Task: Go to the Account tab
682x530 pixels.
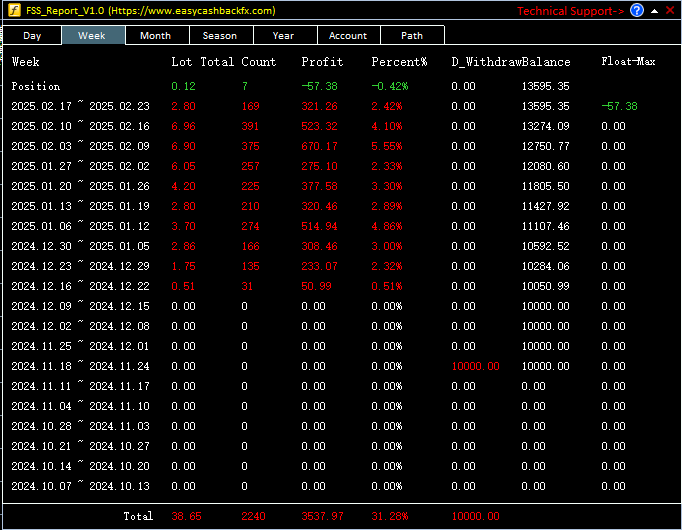Action: 348,36
